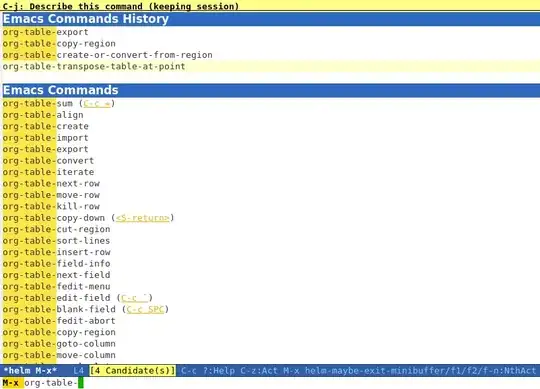Click the C-c + keybinding link

97,103
